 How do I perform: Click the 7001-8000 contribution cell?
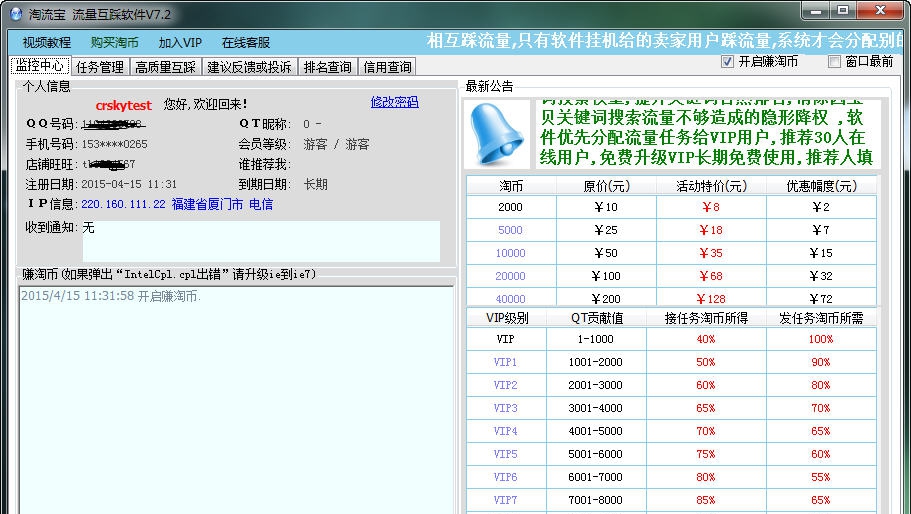[596, 500]
